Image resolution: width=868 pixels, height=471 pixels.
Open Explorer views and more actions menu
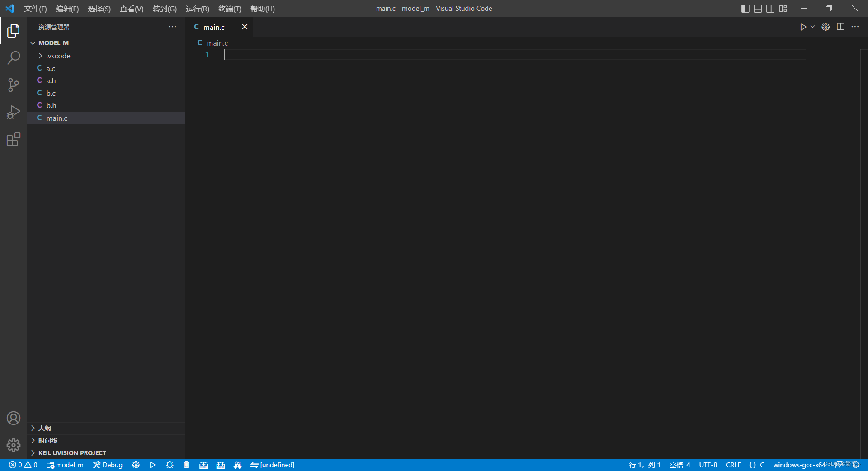[172, 27]
